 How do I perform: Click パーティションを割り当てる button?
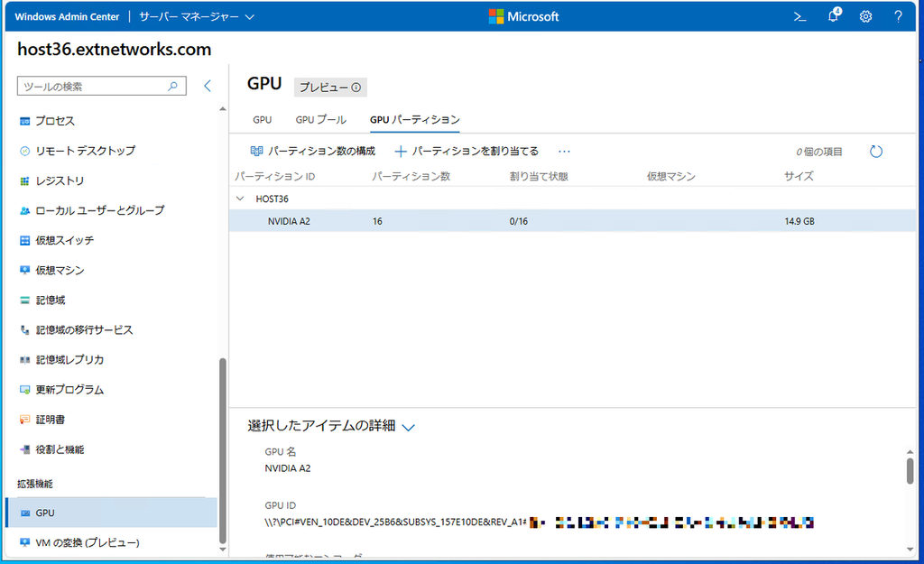[467, 152]
